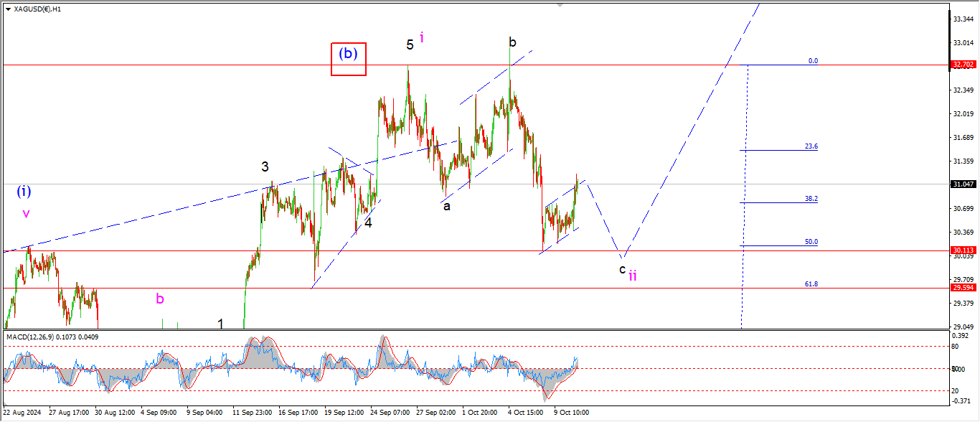Click the black 'a' correction label
Viewport: 980px width, 422px height.
pos(446,206)
